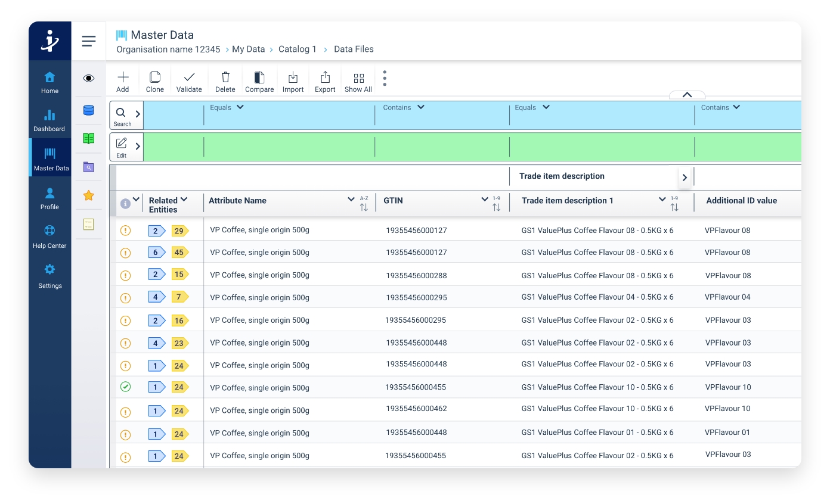The width and height of the screenshot is (830, 504).
Task: Click Validate in toolbar
Action: coord(189,82)
